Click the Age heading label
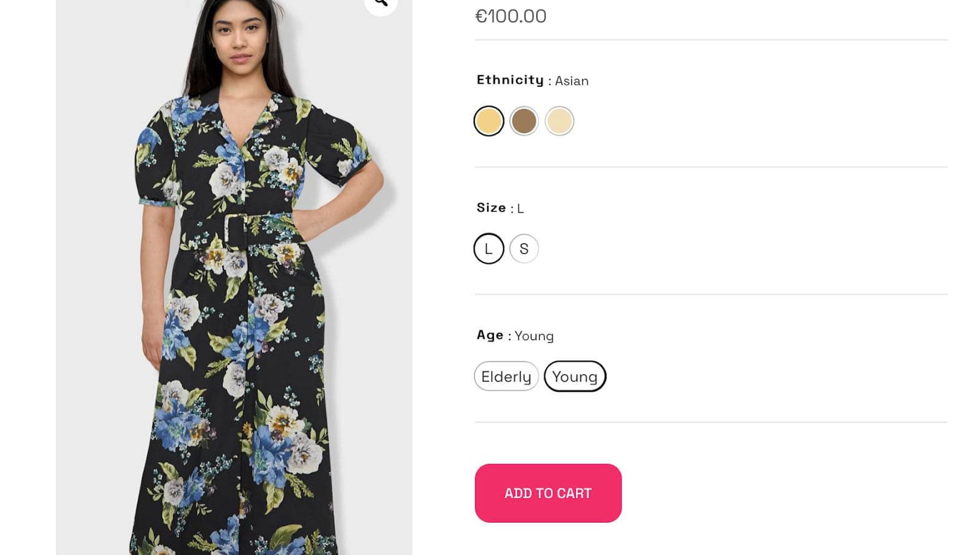 click(x=490, y=335)
